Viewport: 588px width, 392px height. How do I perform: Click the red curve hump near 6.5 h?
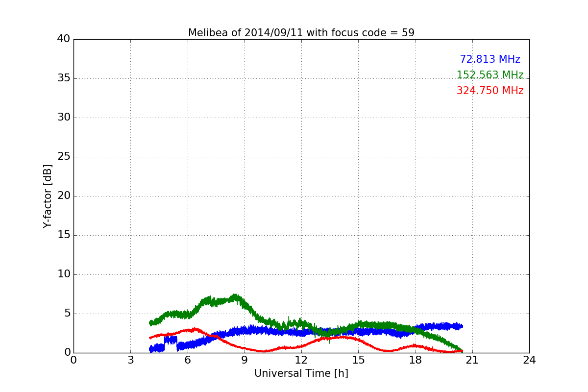pyautogui.click(x=195, y=330)
